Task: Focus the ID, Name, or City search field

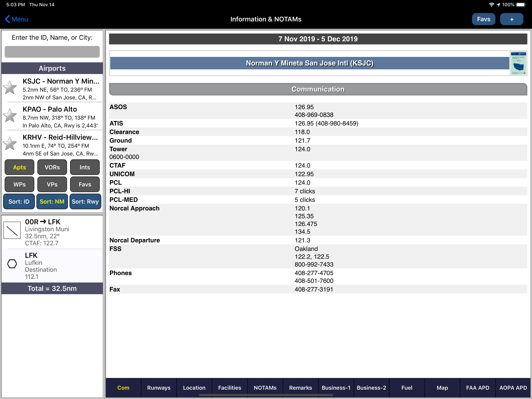Action: (52, 52)
